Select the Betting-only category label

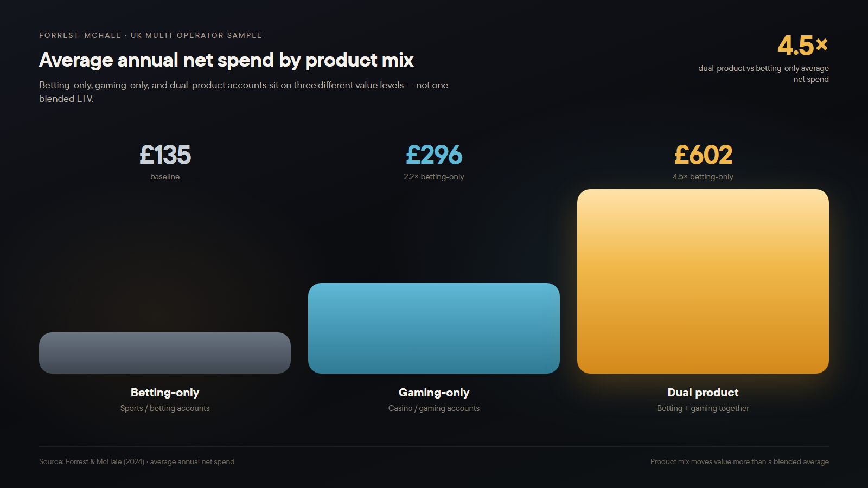pos(165,393)
